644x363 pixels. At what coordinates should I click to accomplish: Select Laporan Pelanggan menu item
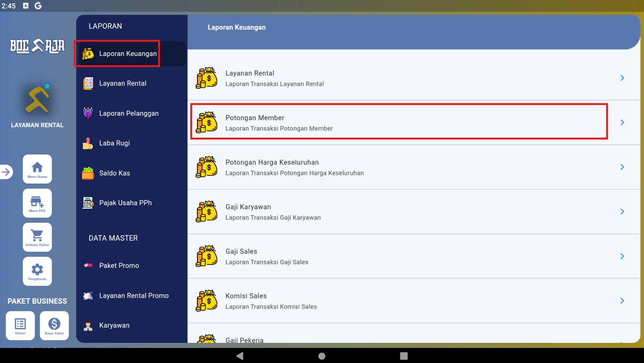pyautogui.click(x=131, y=113)
